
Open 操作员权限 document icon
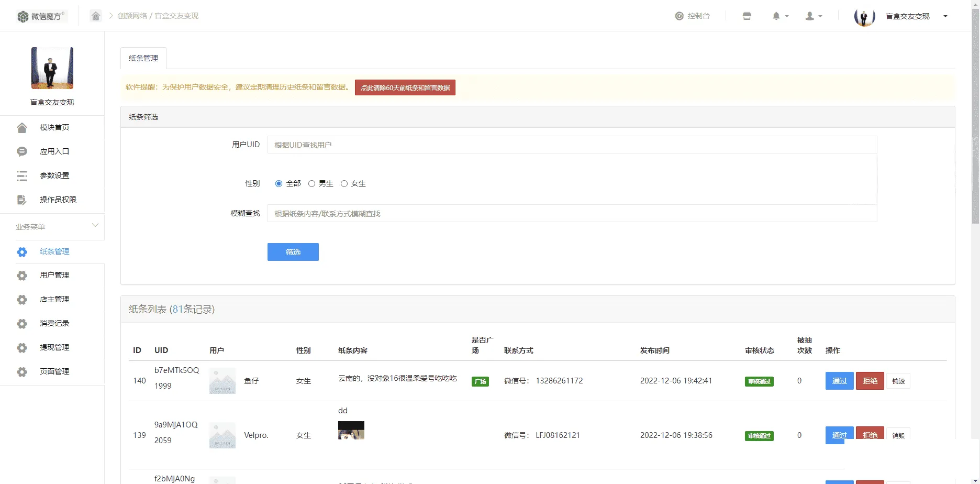pyautogui.click(x=22, y=200)
